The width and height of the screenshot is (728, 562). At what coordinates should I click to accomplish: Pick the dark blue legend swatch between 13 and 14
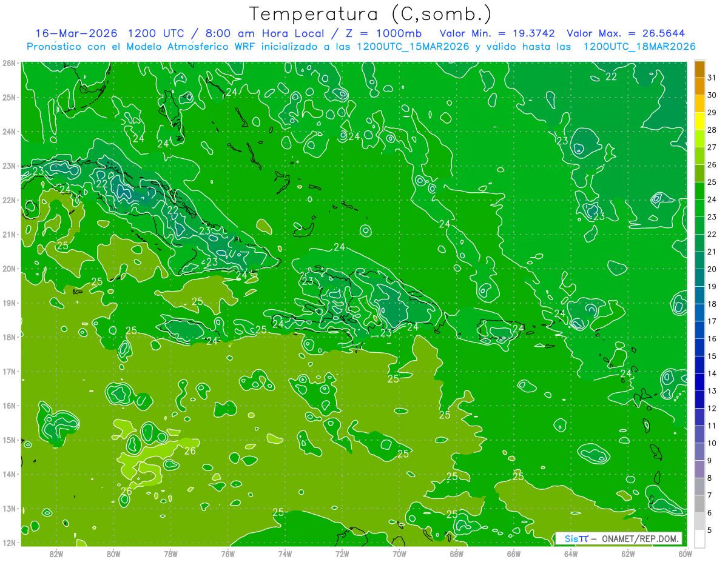pyautogui.click(x=699, y=383)
